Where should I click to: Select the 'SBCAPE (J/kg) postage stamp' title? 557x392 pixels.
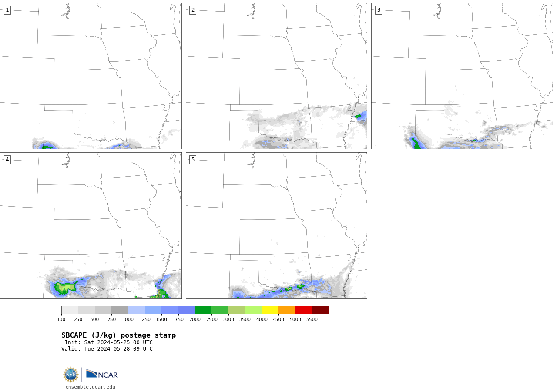tap(118, 335)
